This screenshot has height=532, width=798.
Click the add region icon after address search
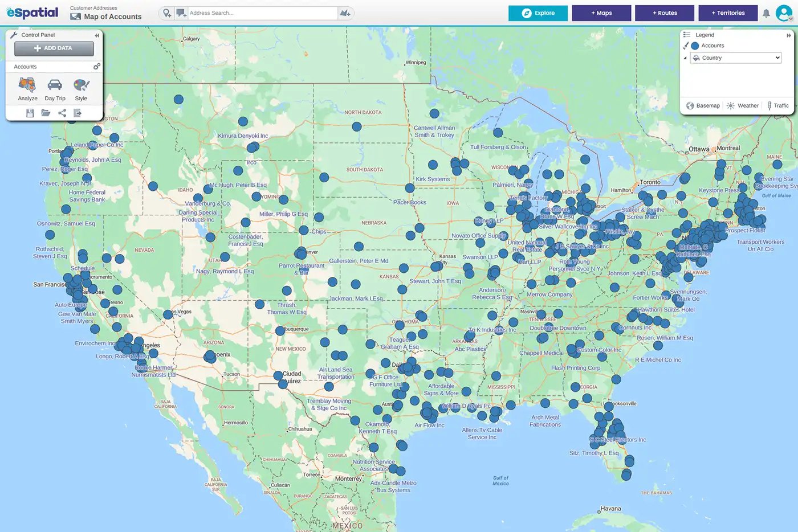[x=345, y=13]
